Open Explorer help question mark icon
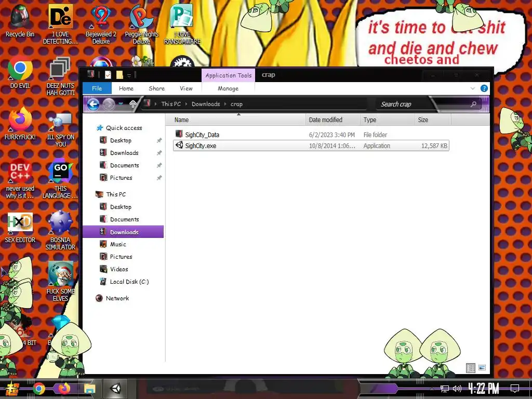Screen dimensions: 532x399 (x=484, y=88)
